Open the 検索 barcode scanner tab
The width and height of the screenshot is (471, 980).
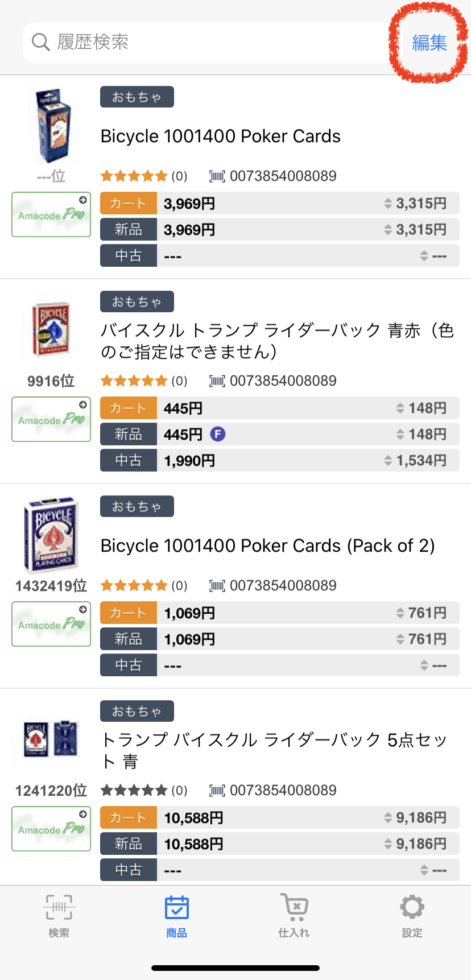pos(59,915)
